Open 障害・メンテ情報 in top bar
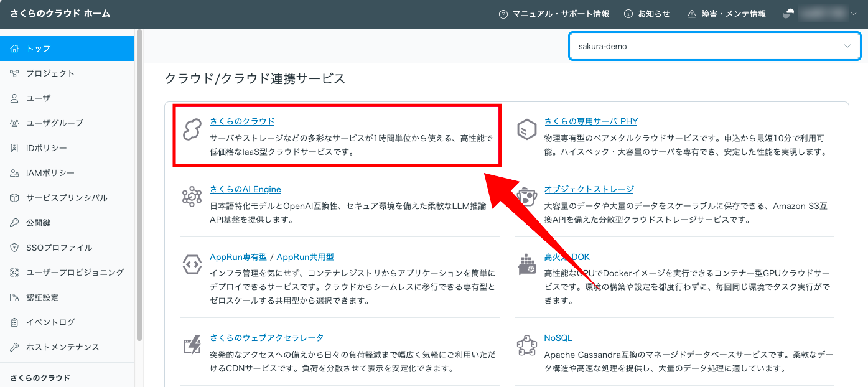Screen dimensions: 868x387 click(726, 14)
